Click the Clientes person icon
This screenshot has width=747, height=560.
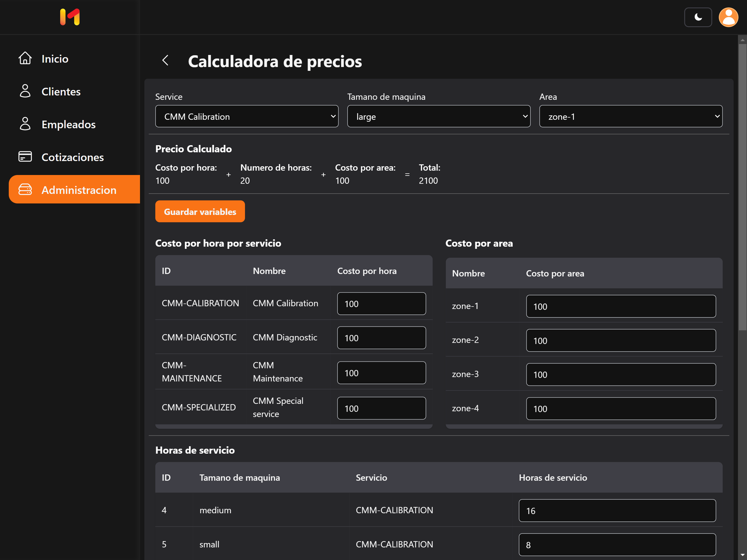pyautogui.click(x=25, y=91)
